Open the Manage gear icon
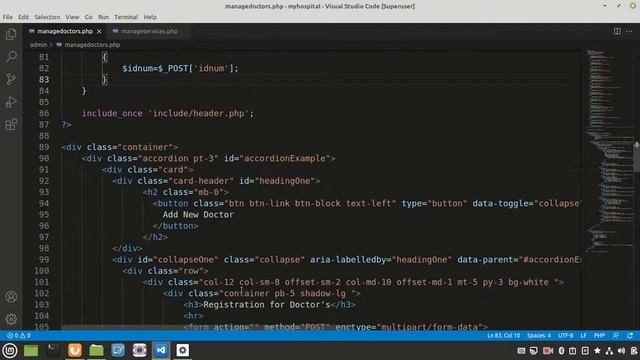Image resolution: width=640 pixels, height=360 pixels. [11, 319]
